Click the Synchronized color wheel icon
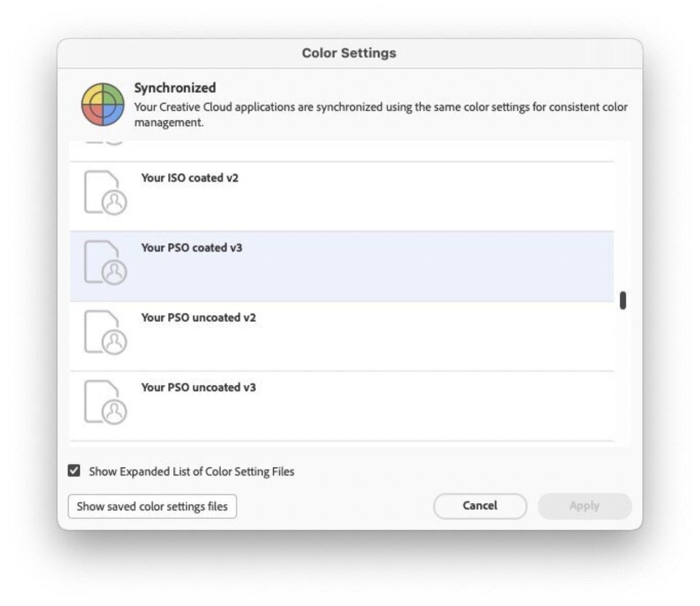This screenshot has height=606, width=700. (x=102, y=105)
